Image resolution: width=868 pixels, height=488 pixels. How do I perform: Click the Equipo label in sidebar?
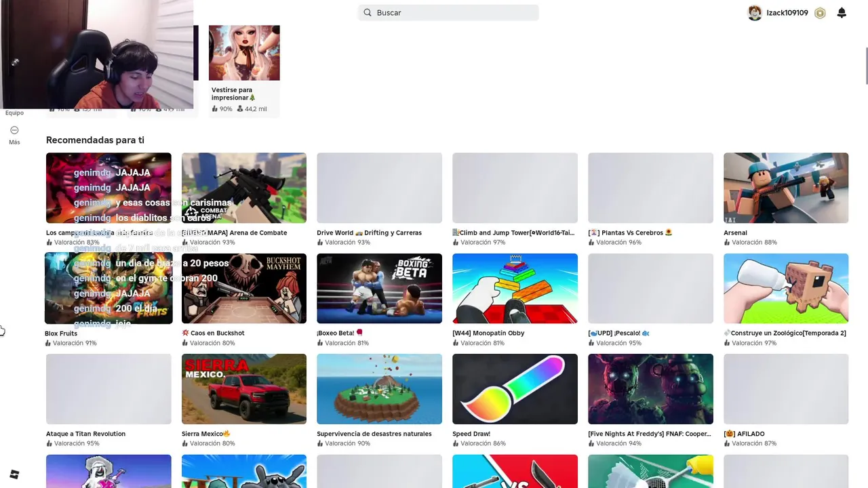tap(14, 113)
